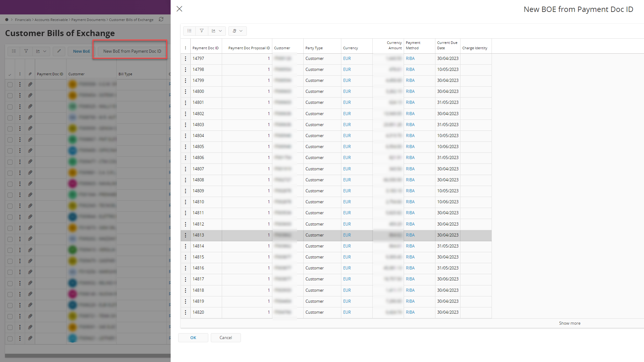Open the row menu for Payment Doc 14817
This screenshot has width=644, height=362.
pos(185,279)
